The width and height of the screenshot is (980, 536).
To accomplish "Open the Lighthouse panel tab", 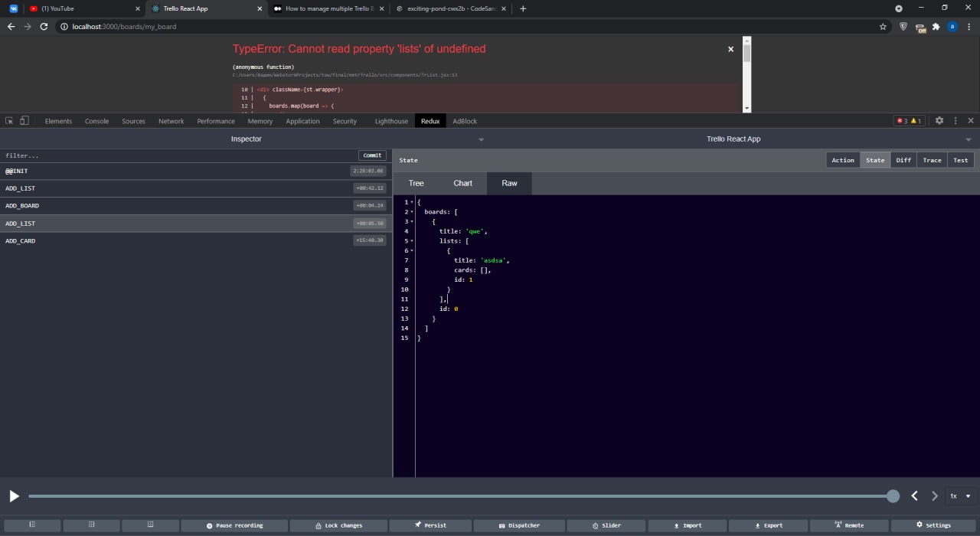I will pyautogui.click(x=391, y=121).
